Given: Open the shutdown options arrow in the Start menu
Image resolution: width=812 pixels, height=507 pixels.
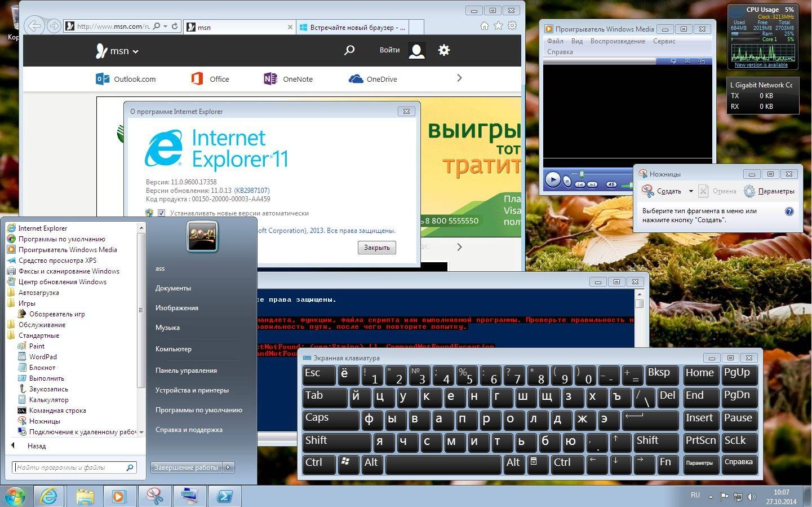Looking at the screenshot, I should [x=228, y=467].
